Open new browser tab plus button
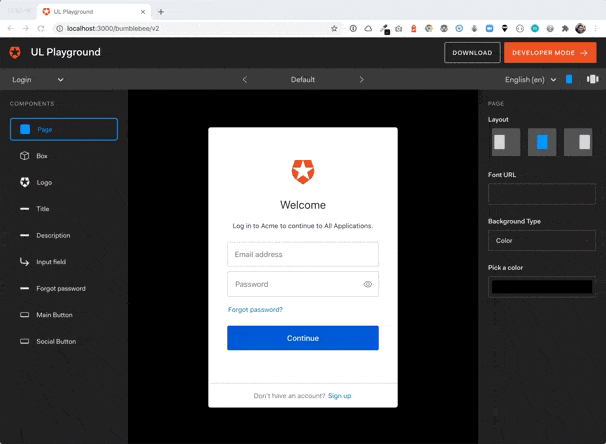This screenshot has width=606, height=444. coord(161,12)
